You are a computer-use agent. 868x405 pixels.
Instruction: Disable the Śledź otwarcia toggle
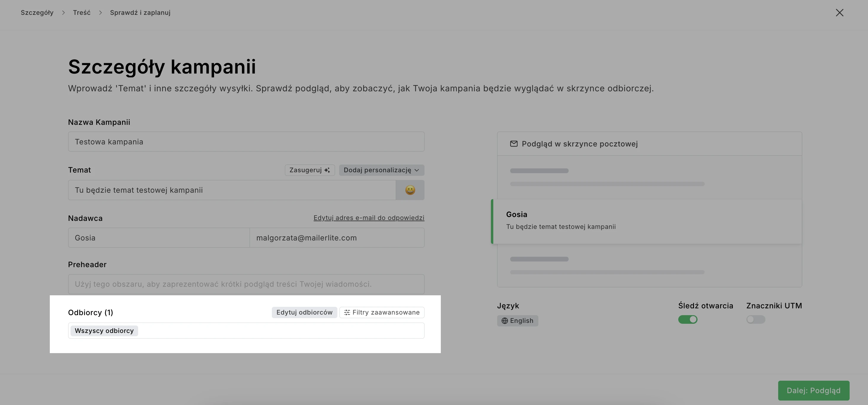(687, 319)
